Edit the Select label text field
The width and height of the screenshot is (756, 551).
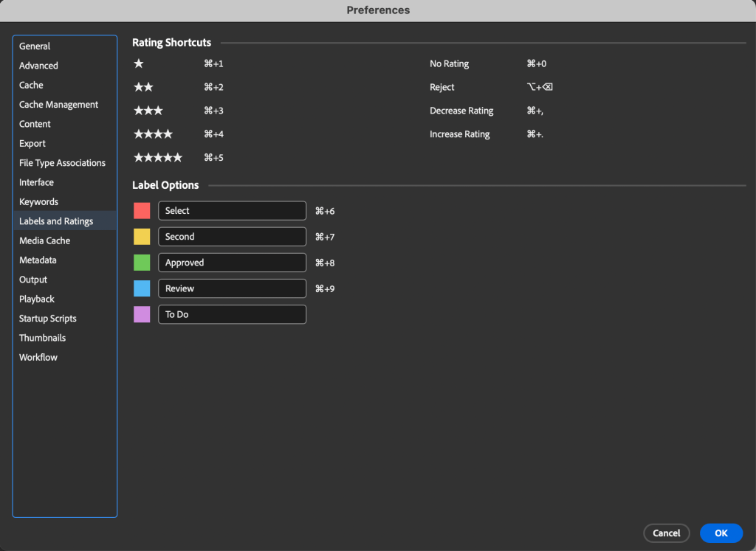(232, 211)
